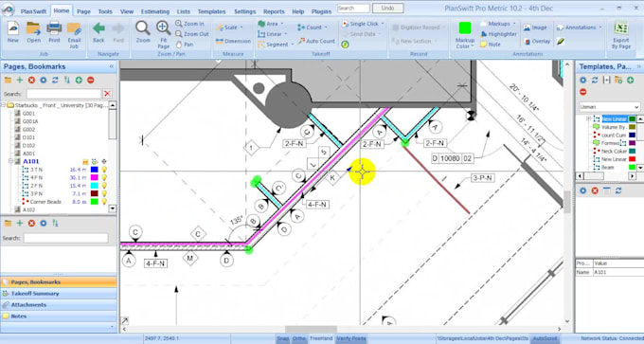Click Zoom Out in ribbon
Viewport: 644px width, 344px height.
coord(192,34)
